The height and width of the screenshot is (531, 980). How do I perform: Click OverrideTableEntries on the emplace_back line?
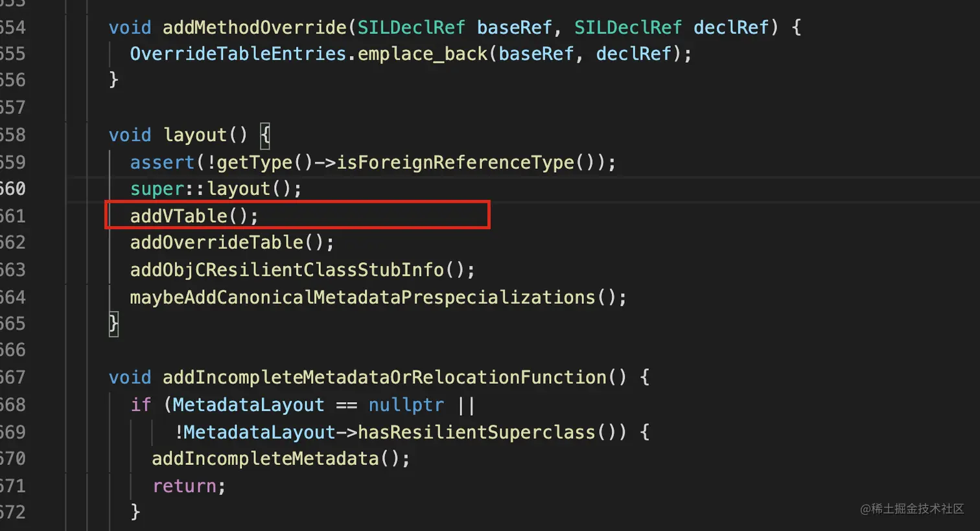coord(238,54)
